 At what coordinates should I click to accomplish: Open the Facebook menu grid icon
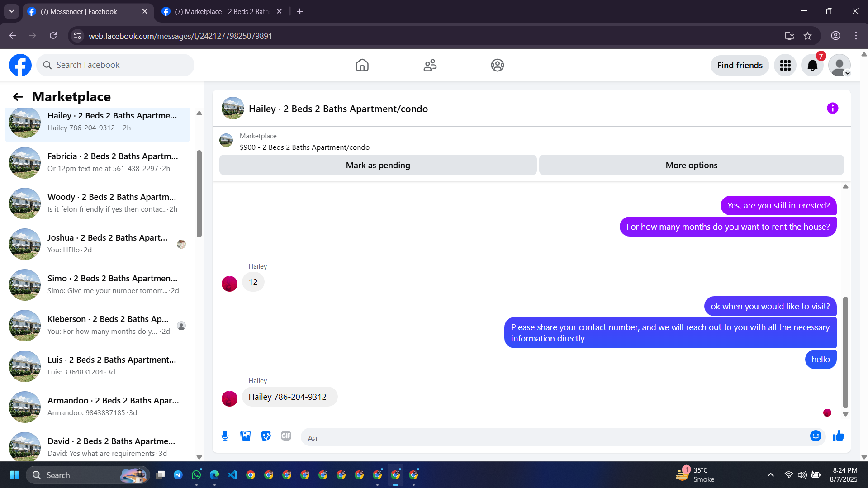click(x=785, y=65)
